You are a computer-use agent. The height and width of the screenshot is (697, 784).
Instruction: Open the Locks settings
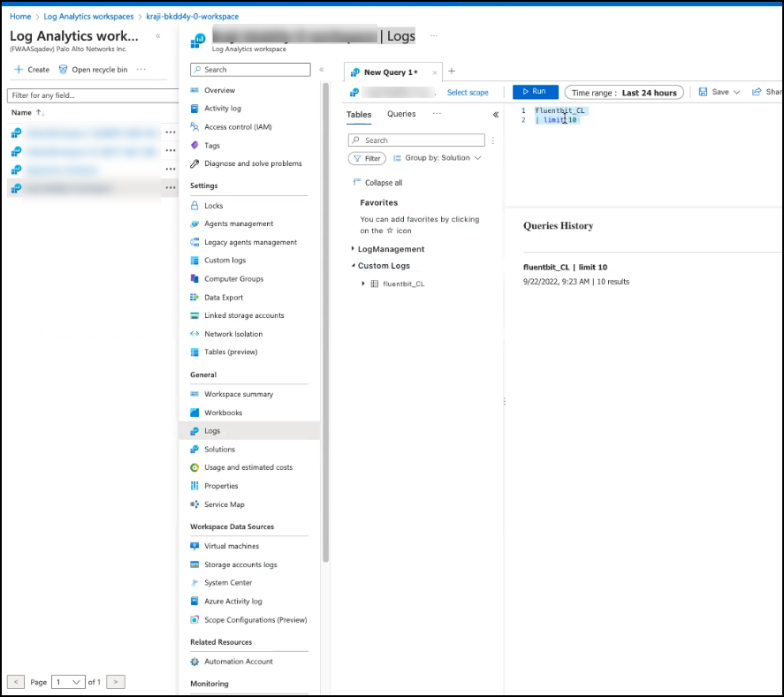[x=214, y=205]
